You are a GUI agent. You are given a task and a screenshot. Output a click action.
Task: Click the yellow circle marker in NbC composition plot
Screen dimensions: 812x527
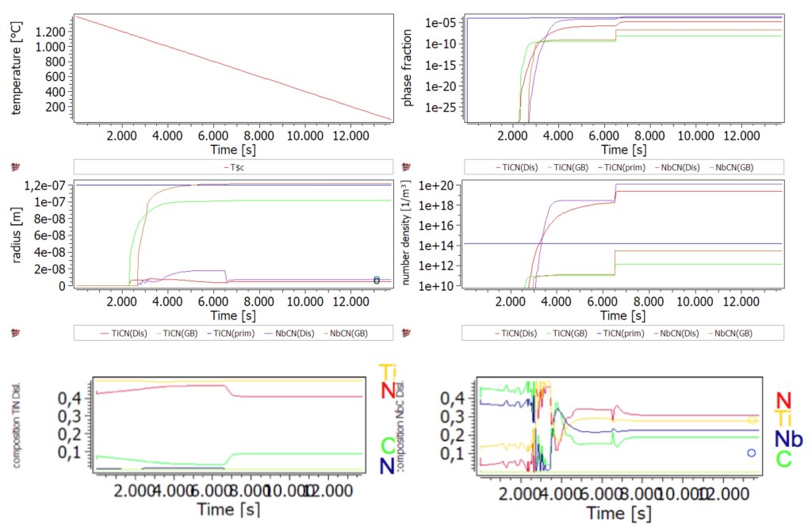[x=753, y=420]
